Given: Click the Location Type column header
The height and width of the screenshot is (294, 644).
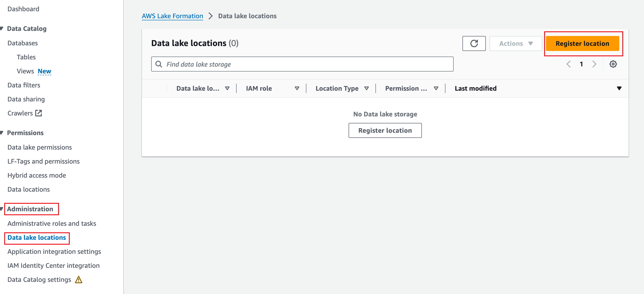Looking at the screenshot, I should pos(337,88).
